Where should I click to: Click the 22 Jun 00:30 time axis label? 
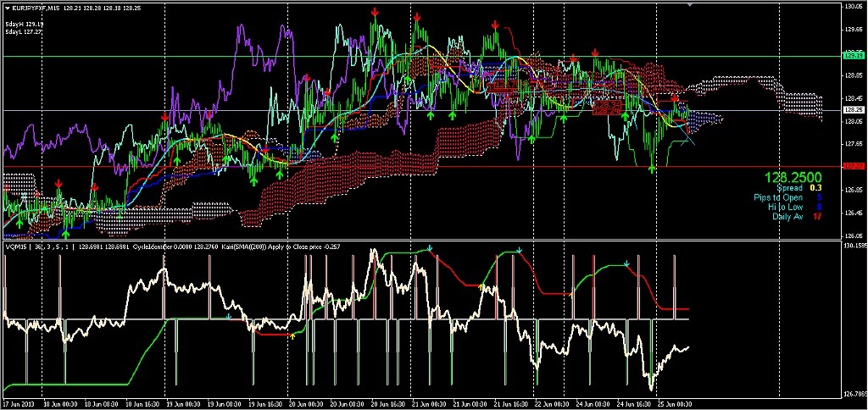coord(551,403)
